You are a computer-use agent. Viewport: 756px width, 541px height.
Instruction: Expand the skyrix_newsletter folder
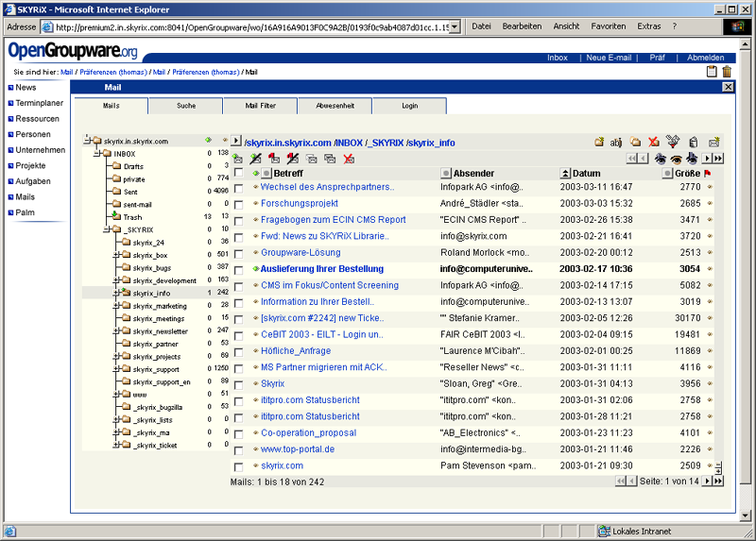[116, 331]
